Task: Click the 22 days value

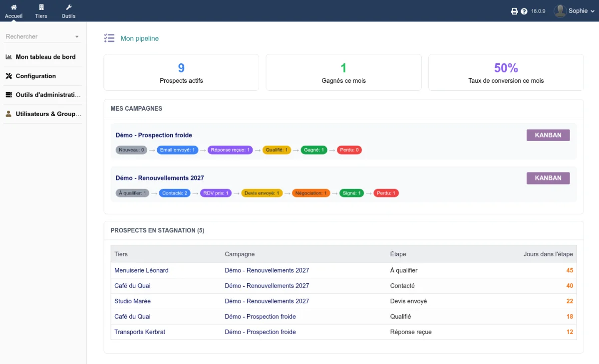Action: pyautogui.click(x=570, y=301)
